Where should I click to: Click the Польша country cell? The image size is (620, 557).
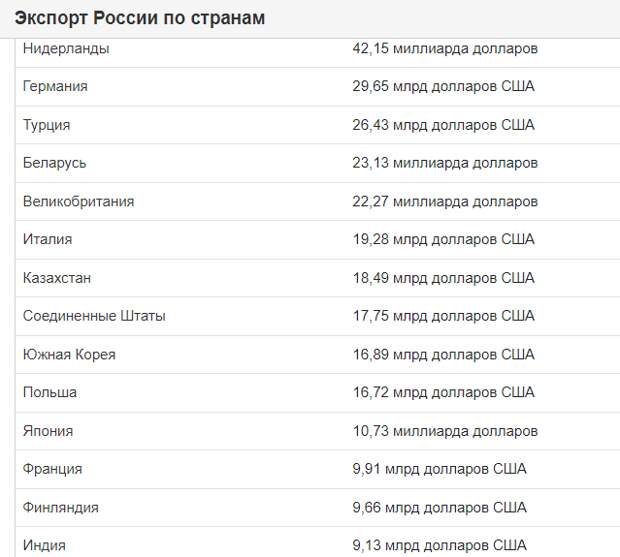(50, 392)
